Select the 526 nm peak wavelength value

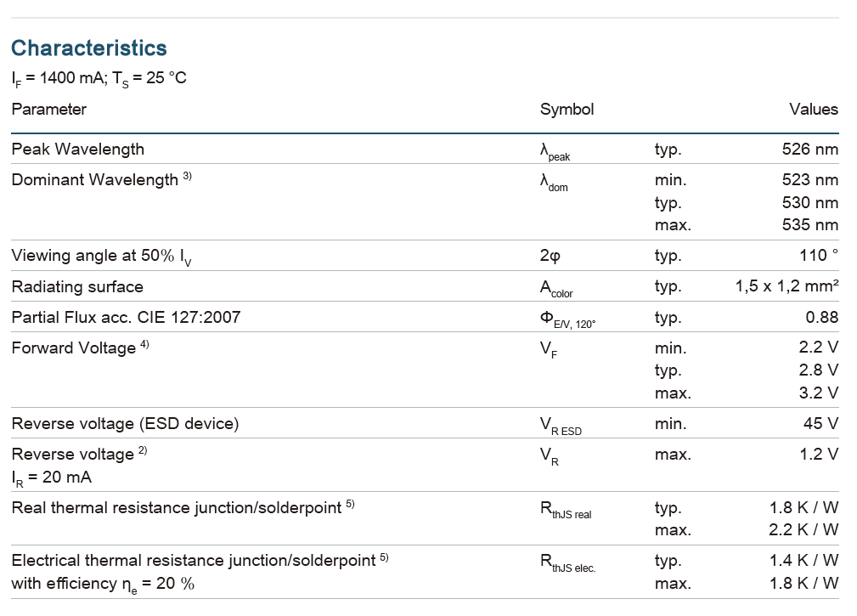tap(809, 150)
